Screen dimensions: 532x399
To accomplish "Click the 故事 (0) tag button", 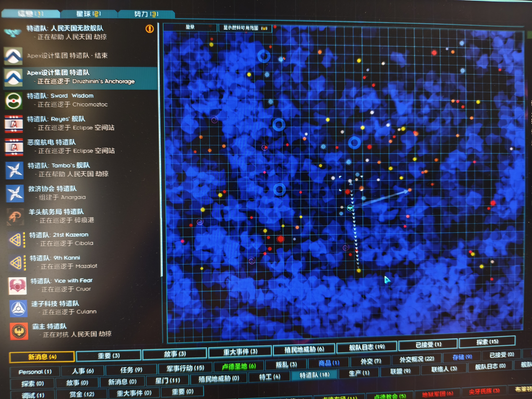I will click(x=77, y=383).
